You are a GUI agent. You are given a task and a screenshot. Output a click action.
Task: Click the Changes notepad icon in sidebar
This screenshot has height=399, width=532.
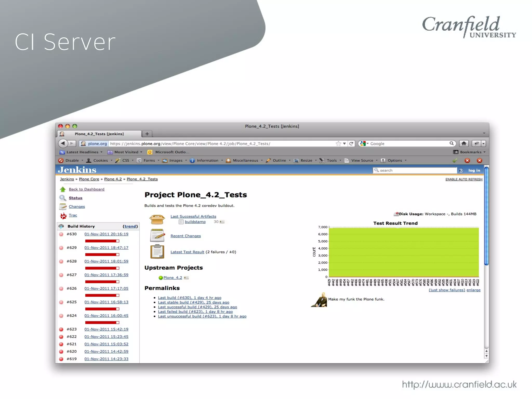[63, 207]
